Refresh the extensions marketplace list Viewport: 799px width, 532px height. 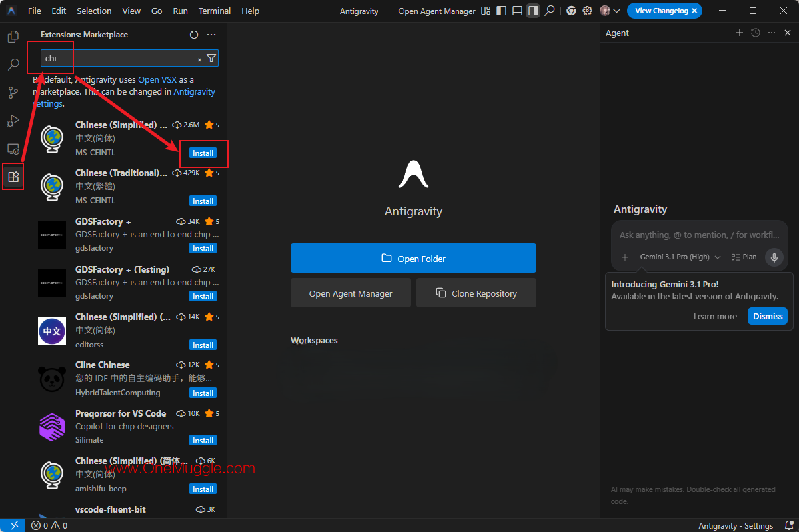point(193,35)
